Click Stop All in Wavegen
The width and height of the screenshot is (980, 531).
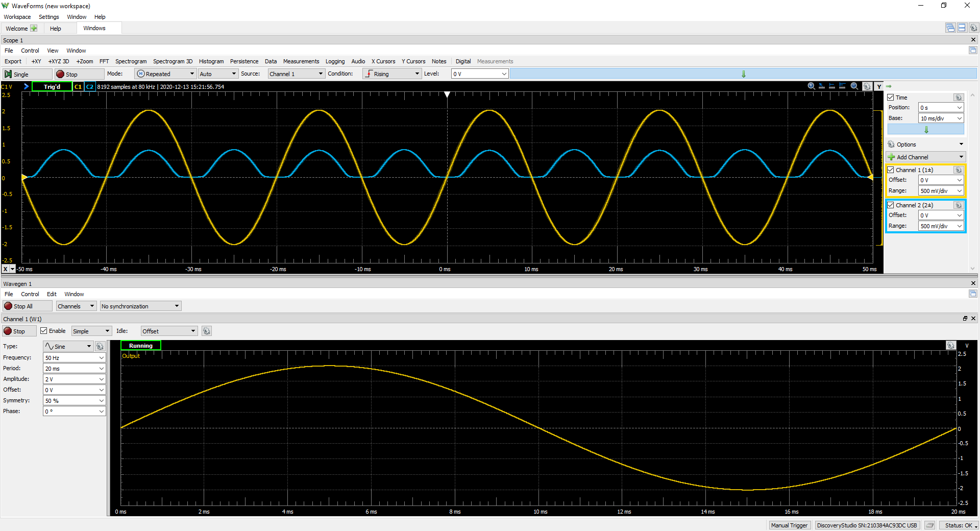[x=28, y=306]
